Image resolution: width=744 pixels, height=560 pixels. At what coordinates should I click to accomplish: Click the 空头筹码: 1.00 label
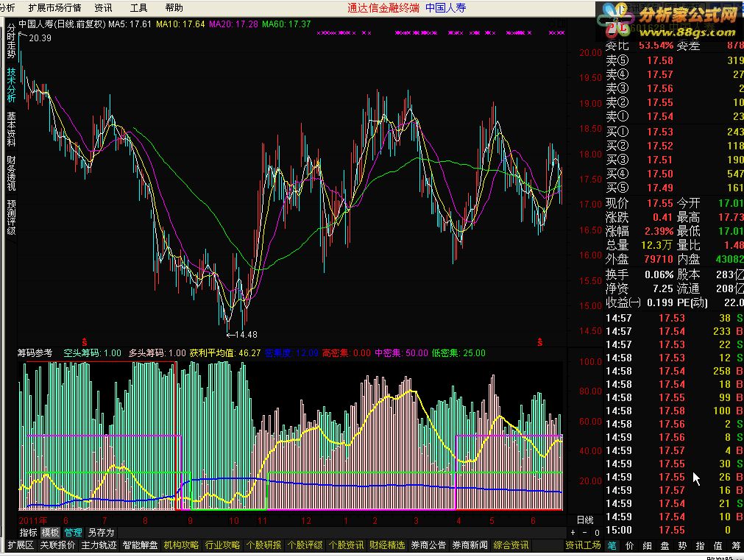[93, 353]
